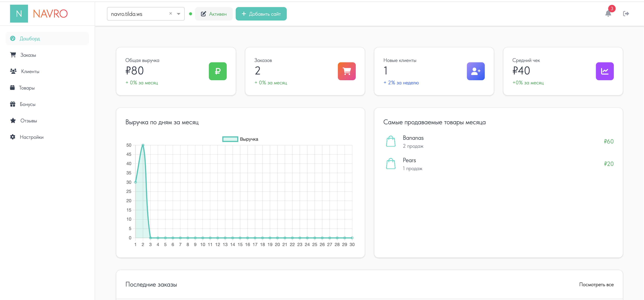Click the orders cart icon

click(346, 71)
